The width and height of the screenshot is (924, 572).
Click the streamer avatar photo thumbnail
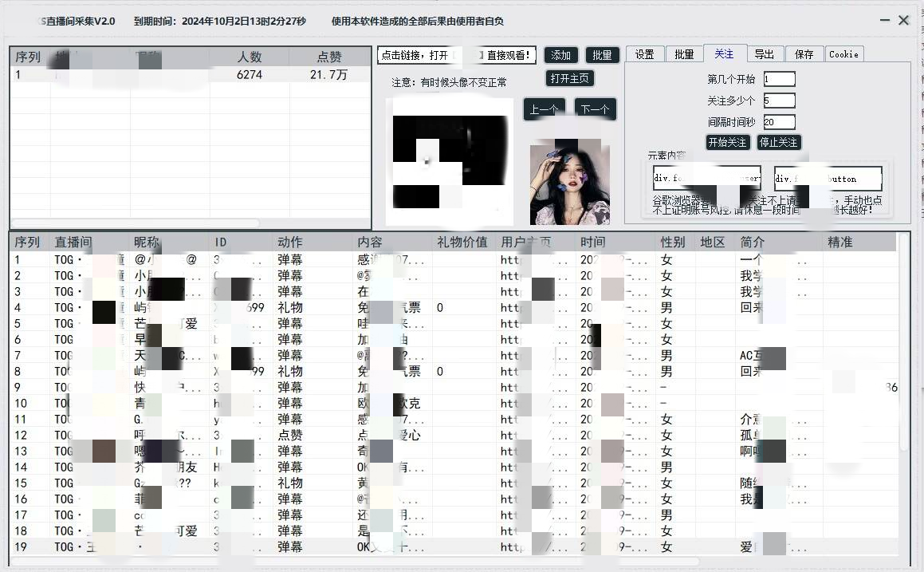569,184
